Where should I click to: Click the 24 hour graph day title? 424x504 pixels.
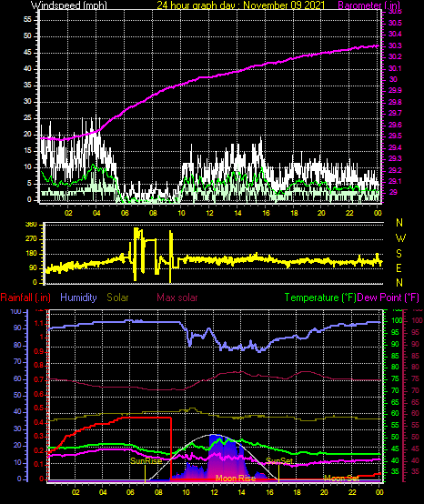tap(240, 5)
